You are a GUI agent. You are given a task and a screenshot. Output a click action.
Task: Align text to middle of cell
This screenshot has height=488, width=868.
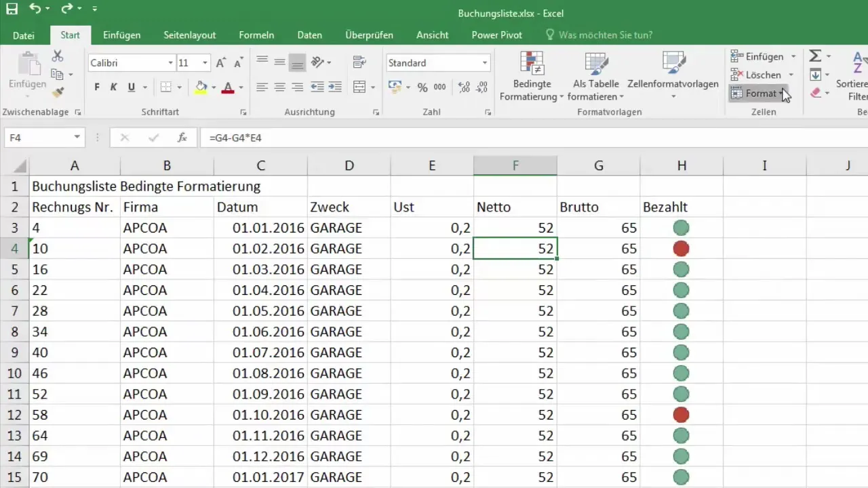pos(279,62)
